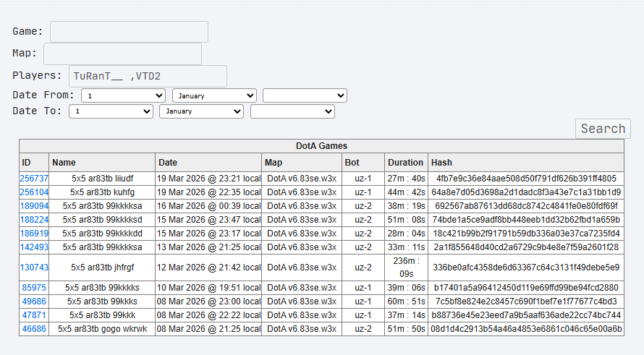Open game ID 85975 link
Image resolution: width=644 pixels, height=355 pixels.
(x=34, y=288)
